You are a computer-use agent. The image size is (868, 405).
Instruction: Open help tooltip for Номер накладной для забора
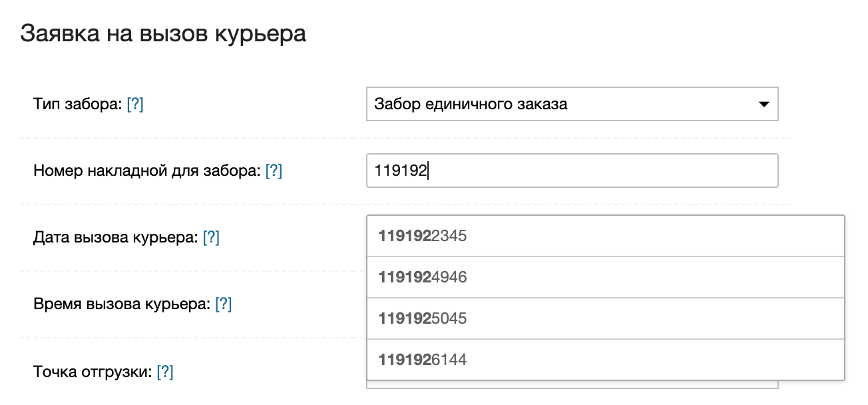click(x=274, y=171)
